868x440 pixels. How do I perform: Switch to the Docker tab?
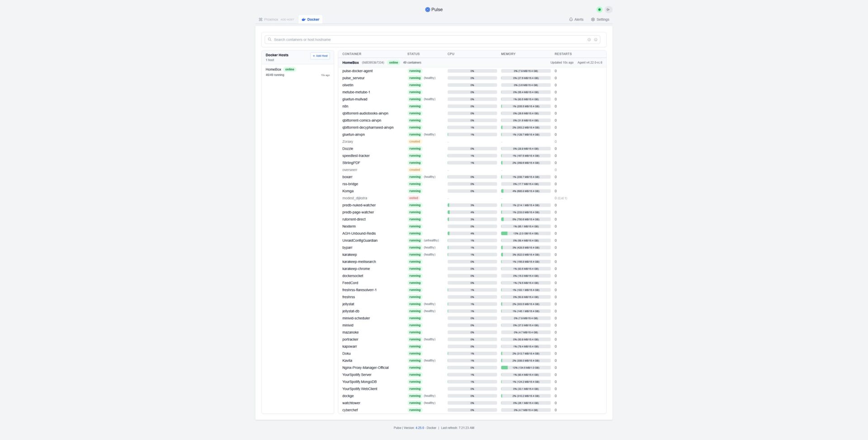pos(310,19)
